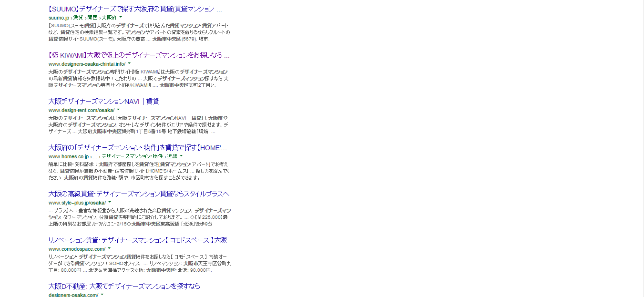Click the snippet mentioning 専門サイト『極 KIWAMI』

pos(139,78)
